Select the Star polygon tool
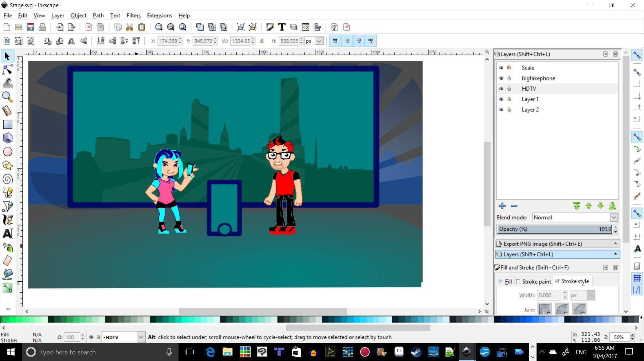Image resolution: width=644 pixels, height=361 pixels. tap(7, 165)
